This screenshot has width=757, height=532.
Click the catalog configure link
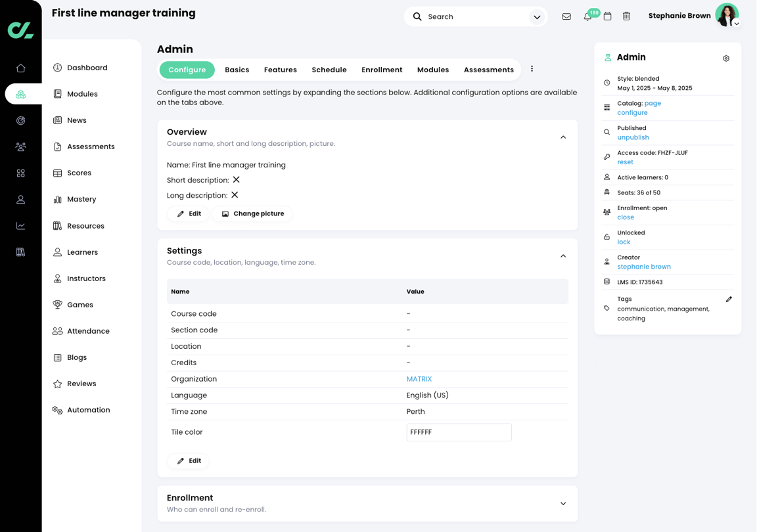pos(632,112)
